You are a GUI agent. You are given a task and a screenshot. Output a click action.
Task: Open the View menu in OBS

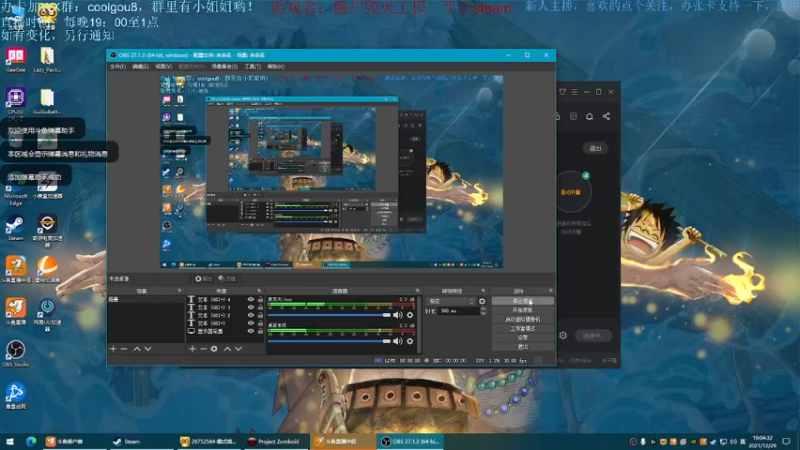click(x=163, y=66)
